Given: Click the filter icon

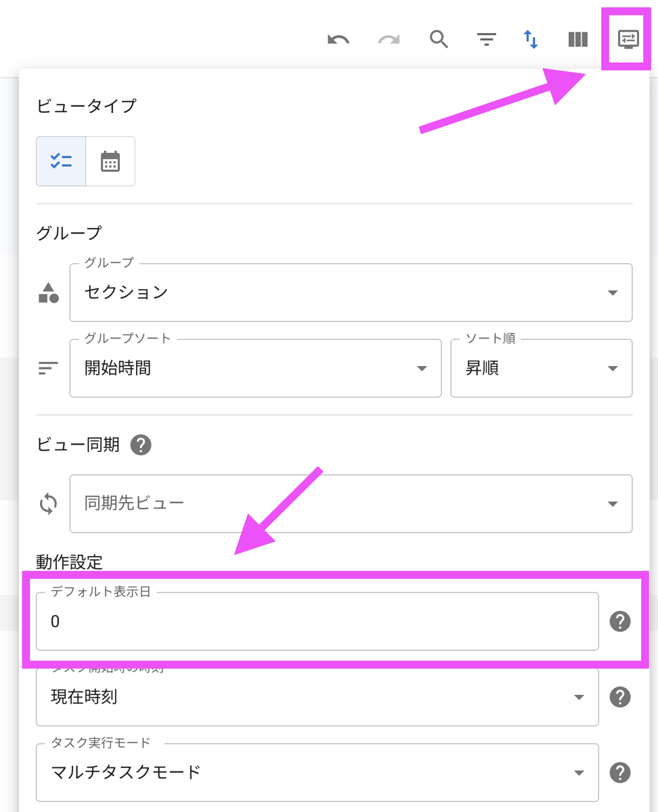Looking at the screenshot, I should coord(486,39).
